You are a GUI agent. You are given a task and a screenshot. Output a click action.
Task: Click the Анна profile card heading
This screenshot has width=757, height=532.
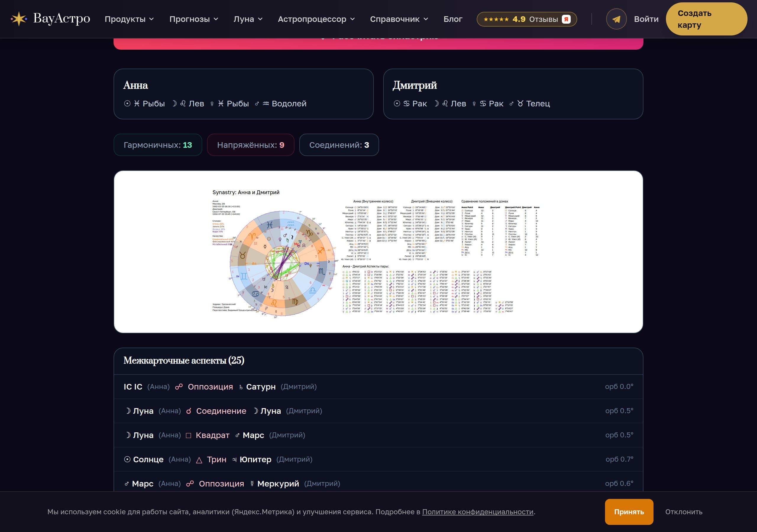(x=135, y=85)
